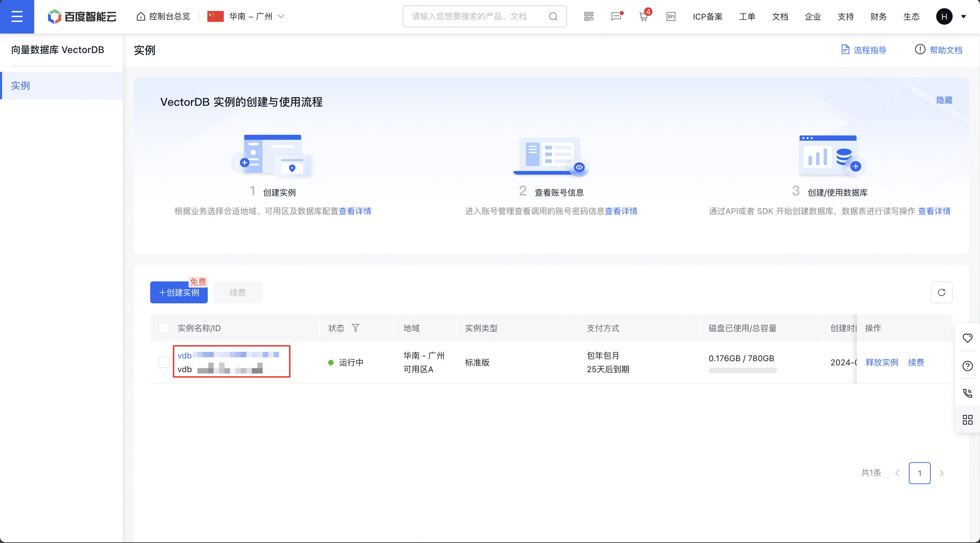Viewport: 980px width, 543px height.
Task: Refresh the instance list
Action: point(942,292)
